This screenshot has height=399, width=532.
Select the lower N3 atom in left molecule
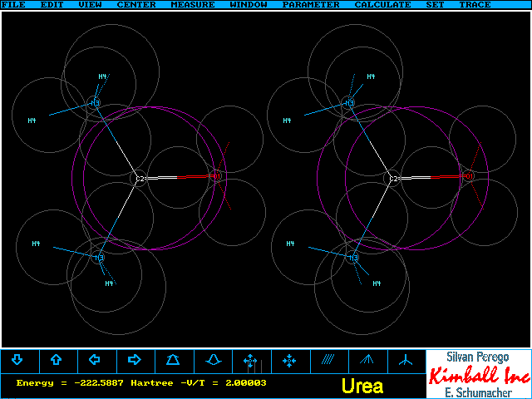99,258
